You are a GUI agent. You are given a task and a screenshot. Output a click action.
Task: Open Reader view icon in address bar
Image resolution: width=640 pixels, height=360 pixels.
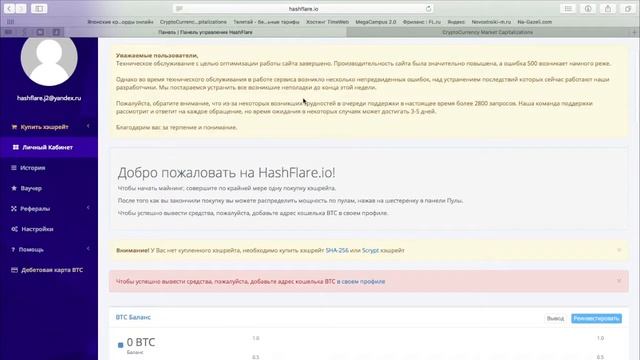pos(179,9)
